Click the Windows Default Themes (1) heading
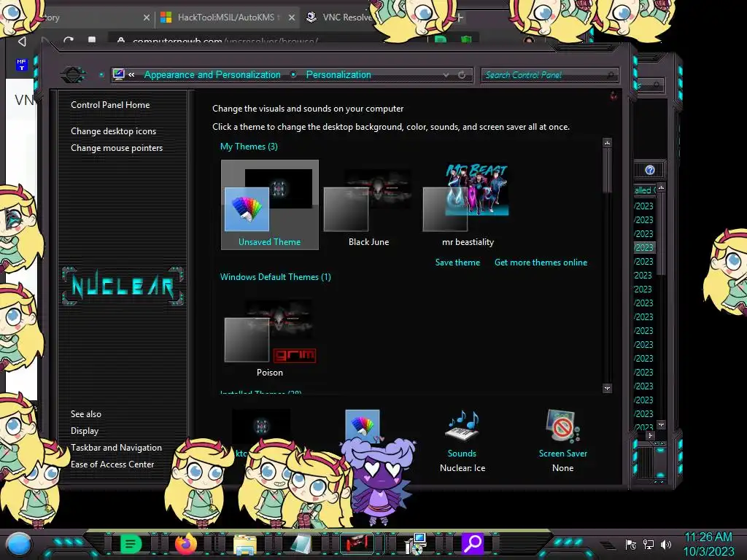The image size is (747, 560). 275,277
